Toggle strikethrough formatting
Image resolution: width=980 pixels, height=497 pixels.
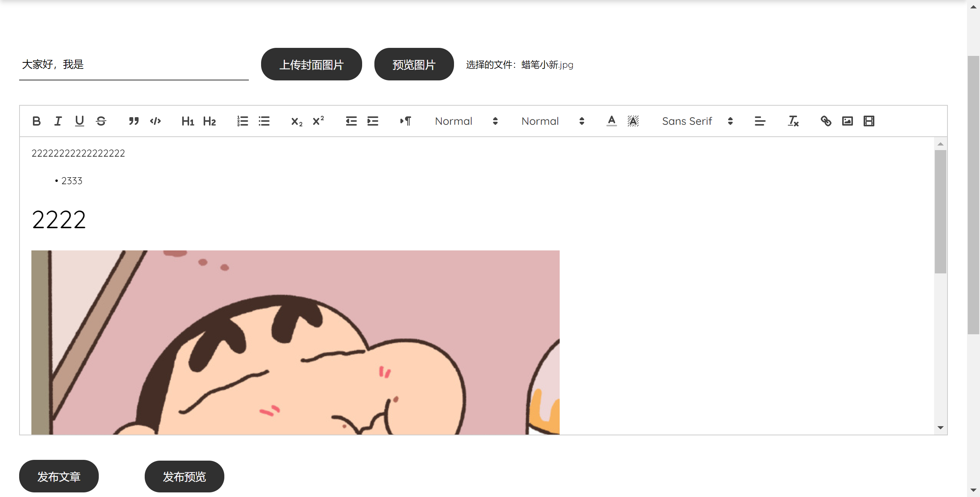pos(101,121)
